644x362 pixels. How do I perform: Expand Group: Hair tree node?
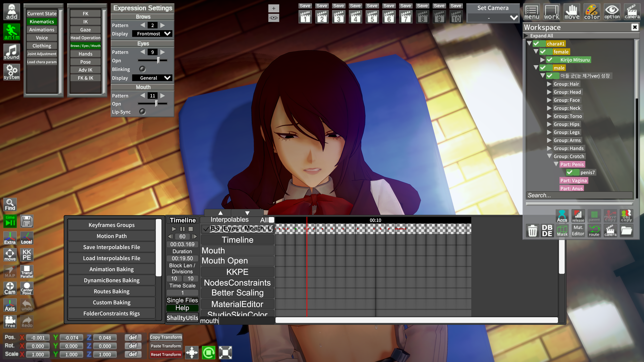(549, 84)
